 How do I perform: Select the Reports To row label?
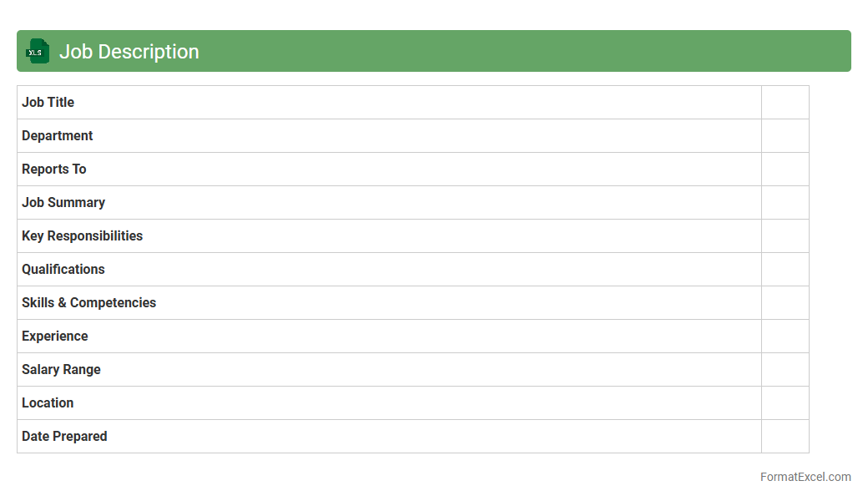(53, 169)
